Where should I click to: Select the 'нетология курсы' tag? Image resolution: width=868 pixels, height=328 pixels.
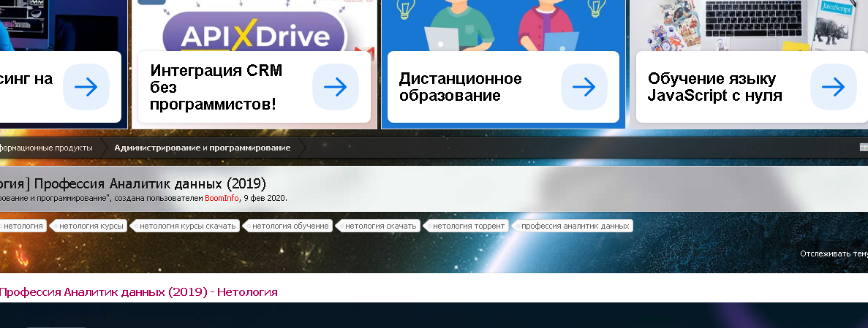click(x=91, y=226)
